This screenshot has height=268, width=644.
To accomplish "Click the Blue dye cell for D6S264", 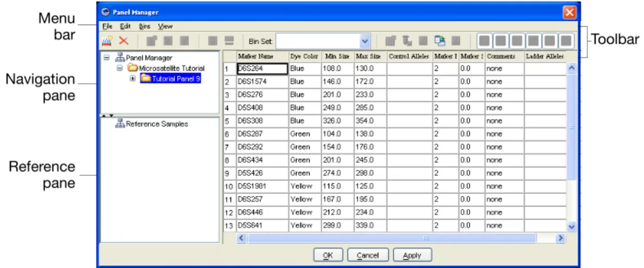I will [305, 69].
